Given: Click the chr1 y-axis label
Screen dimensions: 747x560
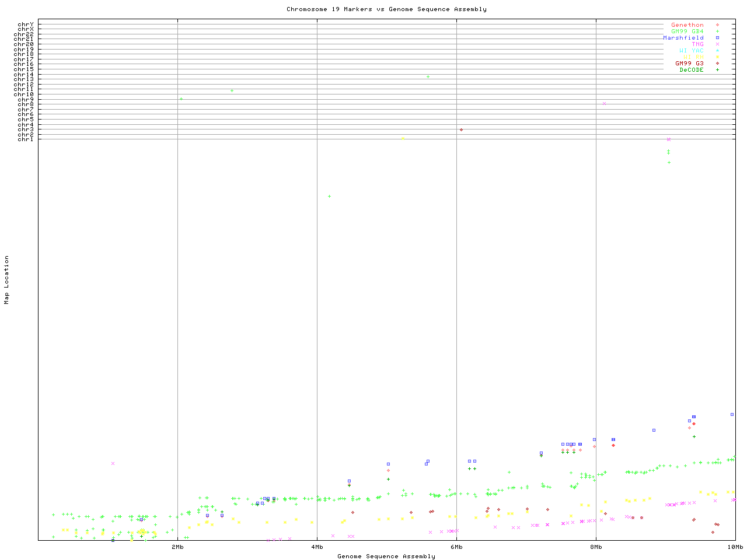Looking at the screenshot, I should click(26, 139).
